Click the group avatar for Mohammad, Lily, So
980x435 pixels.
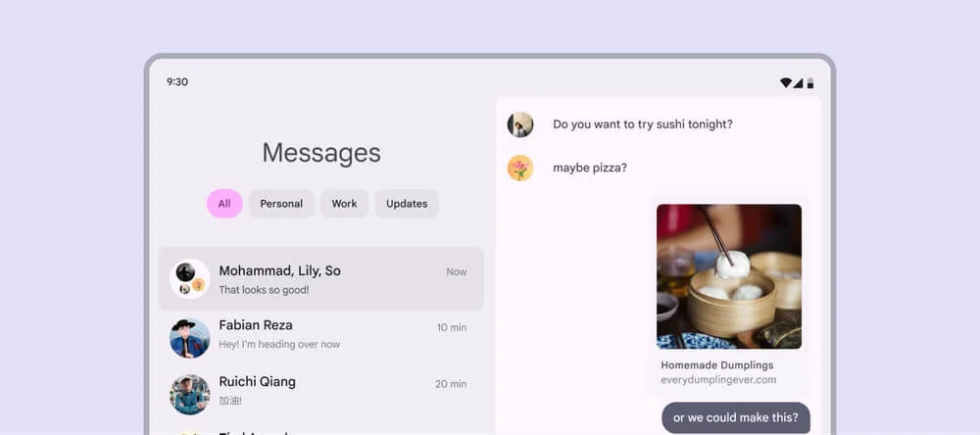pos(189,279)
